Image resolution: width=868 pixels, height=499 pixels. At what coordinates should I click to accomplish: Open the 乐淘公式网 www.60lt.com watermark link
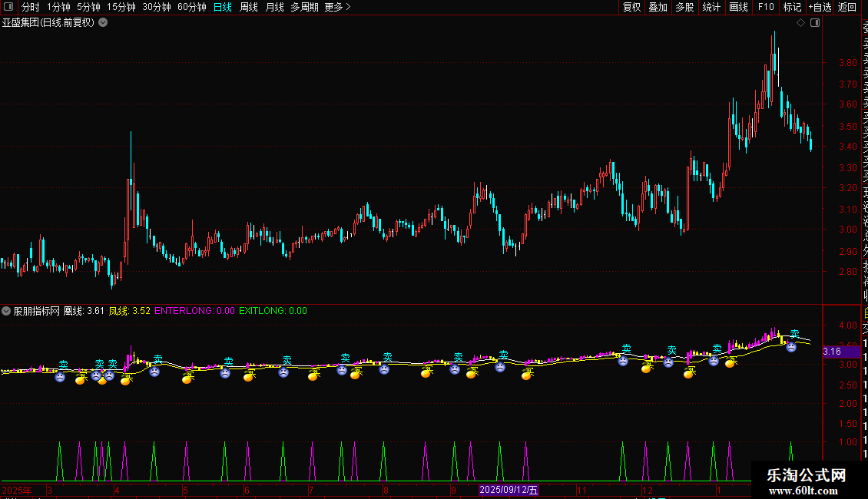click(x=807, y=483)
